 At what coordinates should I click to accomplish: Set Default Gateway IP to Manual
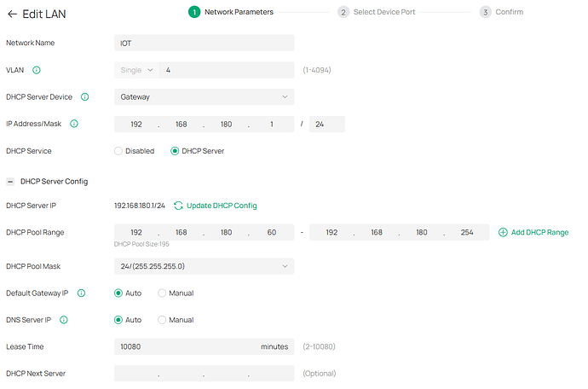(162, 293)
